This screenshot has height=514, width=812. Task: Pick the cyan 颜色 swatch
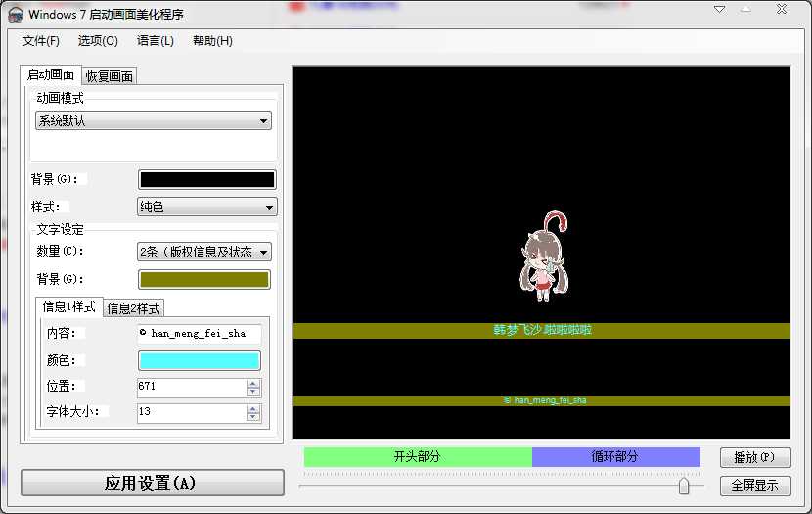pyautogui.click(x=200, y=360)
